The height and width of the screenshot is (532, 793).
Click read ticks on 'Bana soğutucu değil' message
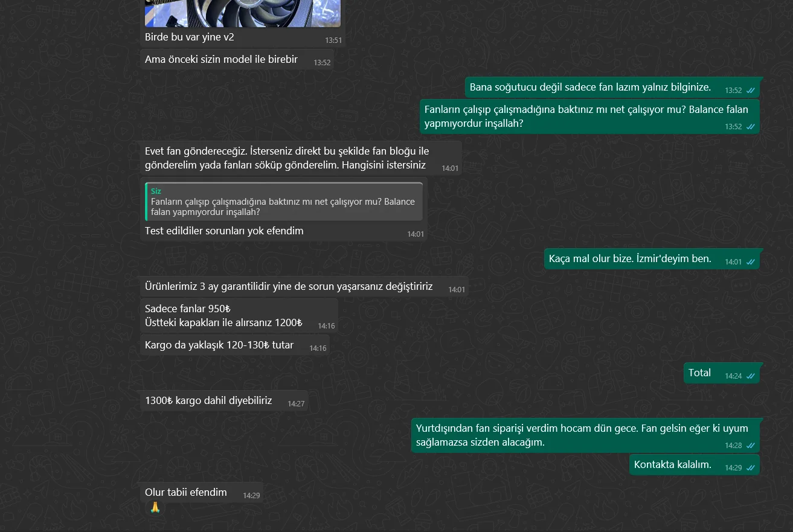click(x=751, y=91)
